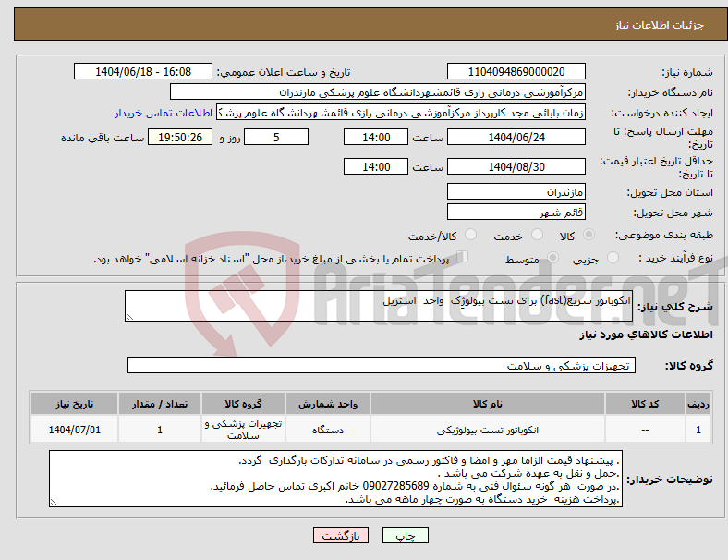Select the کالا radio button
This screenshot has width=728, height=560.
pos(588,235)
